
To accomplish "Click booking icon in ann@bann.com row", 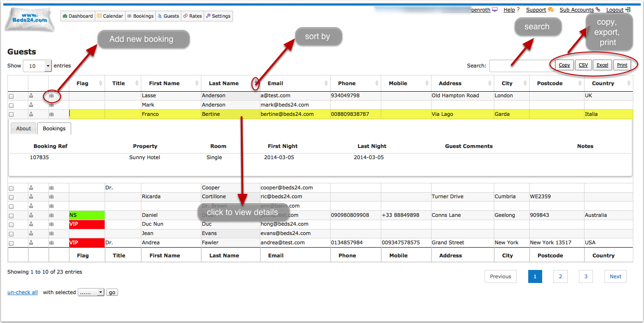I will coord(52,206).
